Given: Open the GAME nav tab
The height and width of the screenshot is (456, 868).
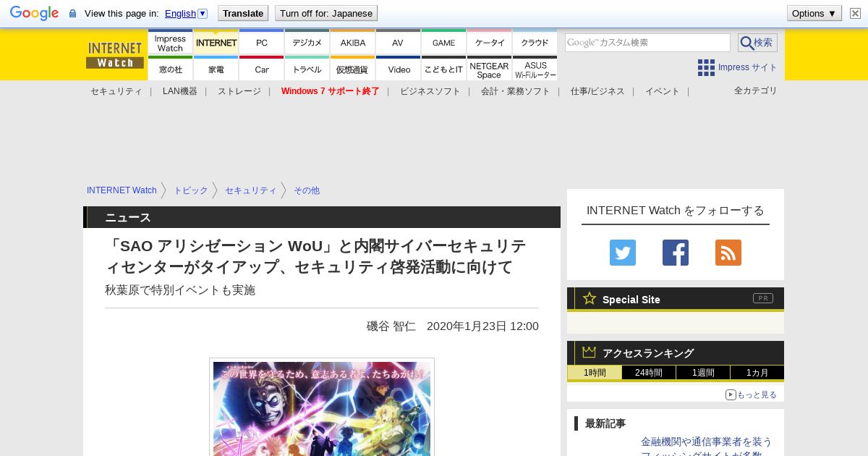Looking at the screenshot, I should [443, 43].
